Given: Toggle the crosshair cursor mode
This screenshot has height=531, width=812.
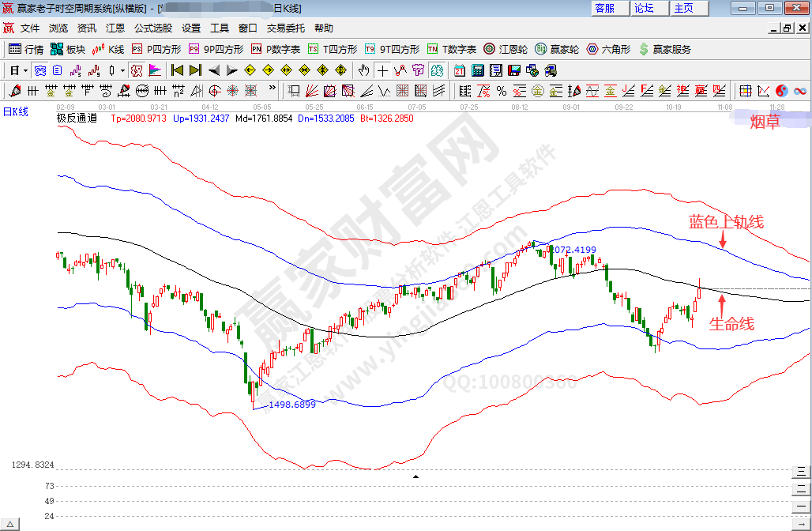Looking at the screenshot, I should pyautogui.click(x=382, y=70).
